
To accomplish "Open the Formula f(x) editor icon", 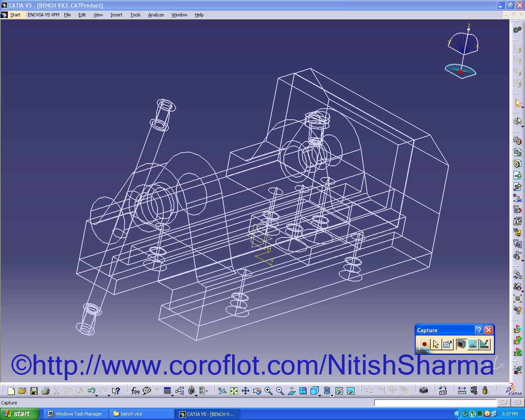I will (x=135, y=390).
